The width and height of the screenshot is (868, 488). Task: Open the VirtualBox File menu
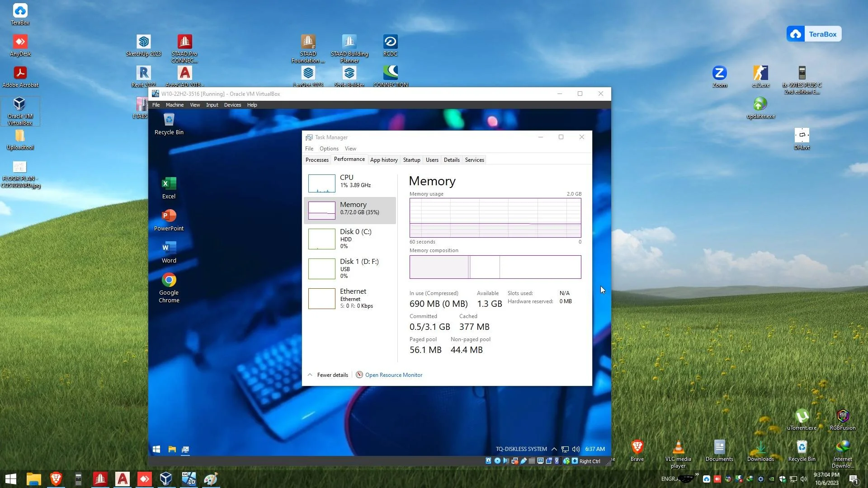click(156, 105)
